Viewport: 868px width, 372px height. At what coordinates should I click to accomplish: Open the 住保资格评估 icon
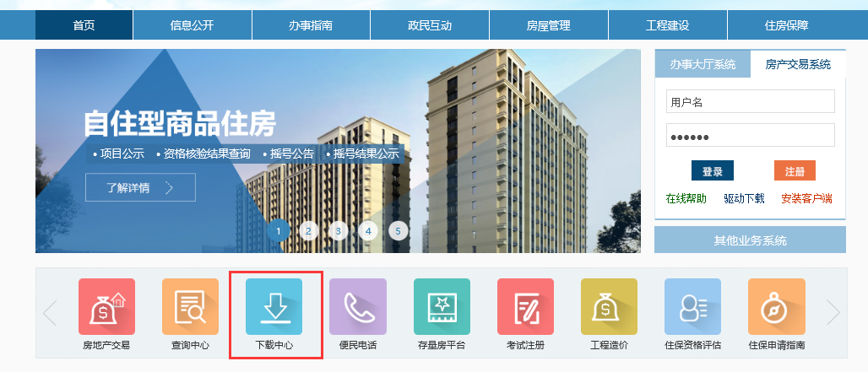click(692, 307)
